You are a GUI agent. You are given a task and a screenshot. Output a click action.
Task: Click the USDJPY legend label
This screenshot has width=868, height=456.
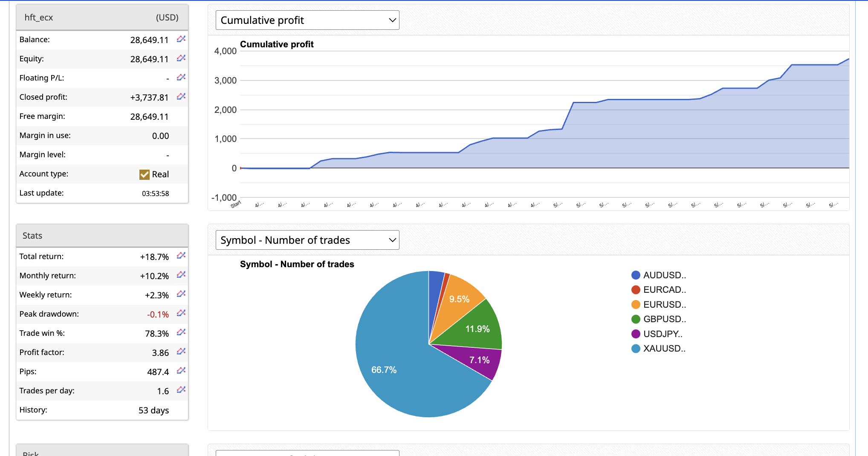pyautogui.click(x=663, y=334)
